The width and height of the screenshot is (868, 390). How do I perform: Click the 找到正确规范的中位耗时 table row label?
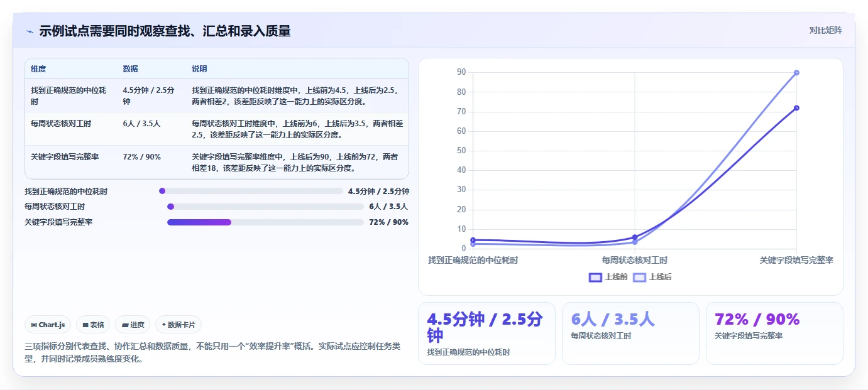tap(69, 95)
